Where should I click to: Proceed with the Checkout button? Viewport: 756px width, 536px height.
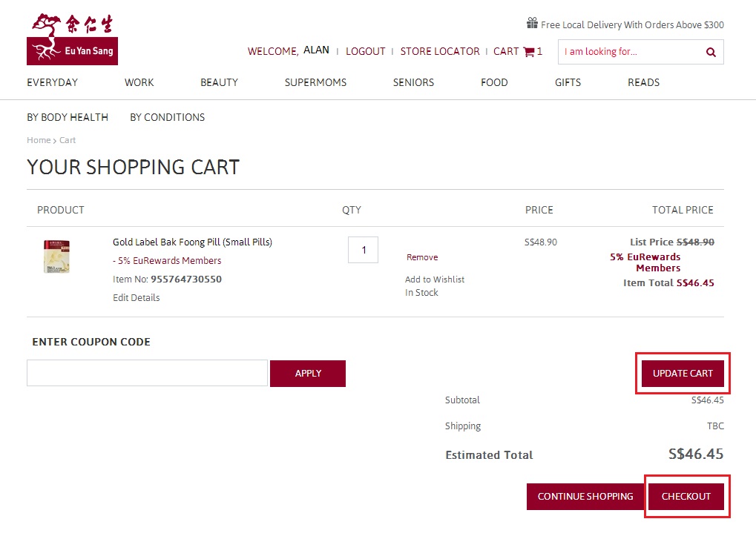[x=686, y=497]
